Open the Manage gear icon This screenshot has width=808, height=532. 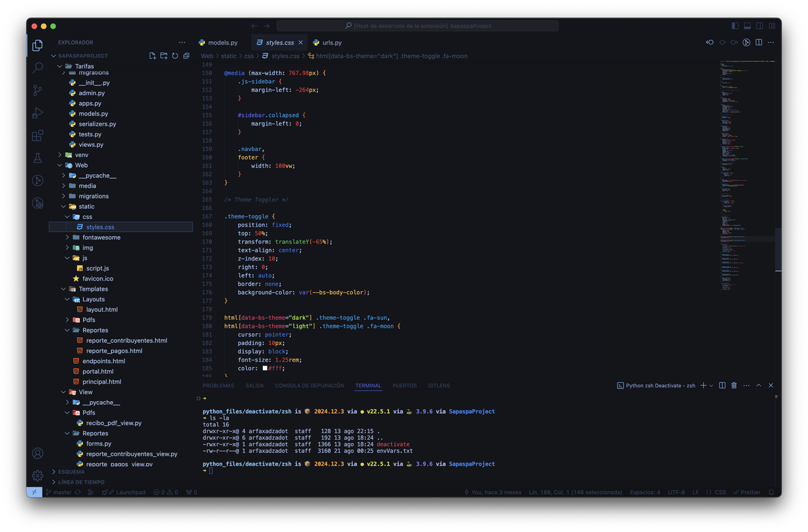37,476
